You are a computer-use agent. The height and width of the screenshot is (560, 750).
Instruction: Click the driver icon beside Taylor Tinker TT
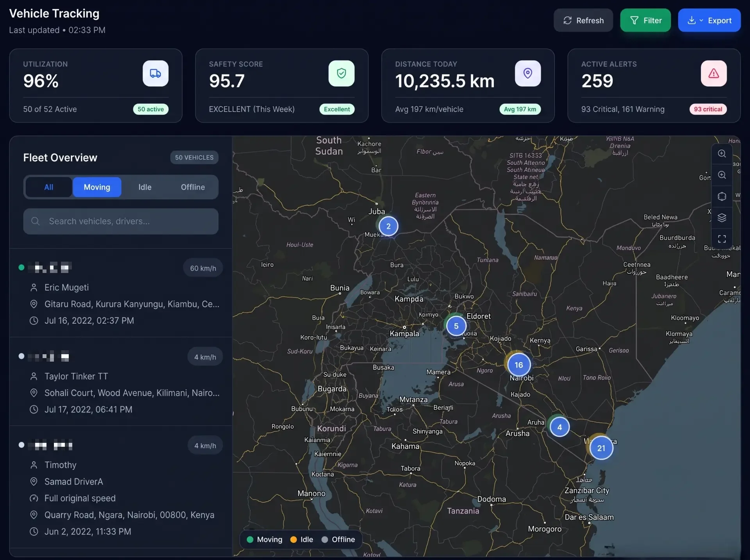(34, 376)
